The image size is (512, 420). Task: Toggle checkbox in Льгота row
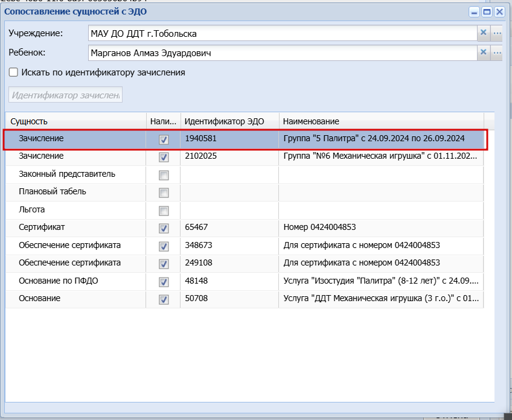pos(164,211)
